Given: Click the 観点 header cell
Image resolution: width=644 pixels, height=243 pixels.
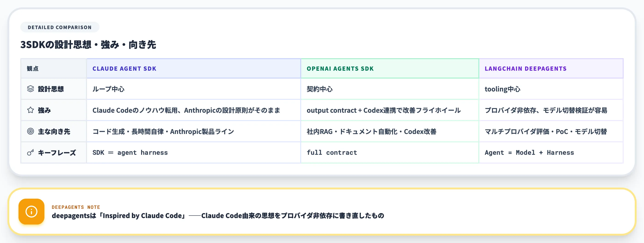Looking at the screenshot, I should [53, 68].
